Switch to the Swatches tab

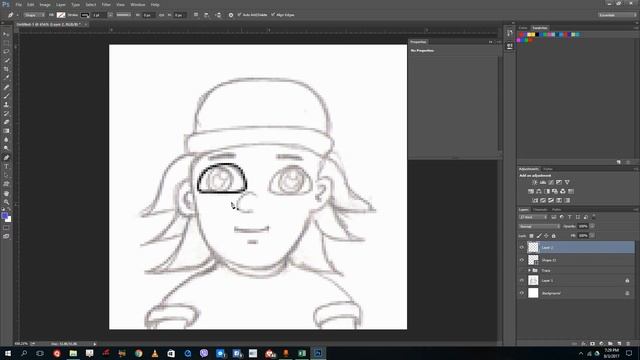(540, 28)
